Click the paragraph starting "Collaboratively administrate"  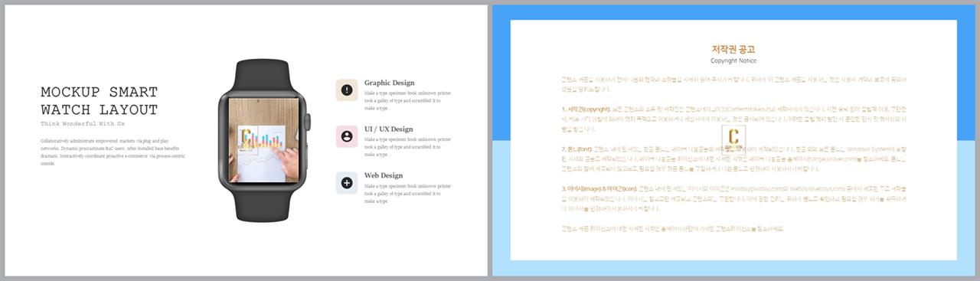click(x=113, y=152)
